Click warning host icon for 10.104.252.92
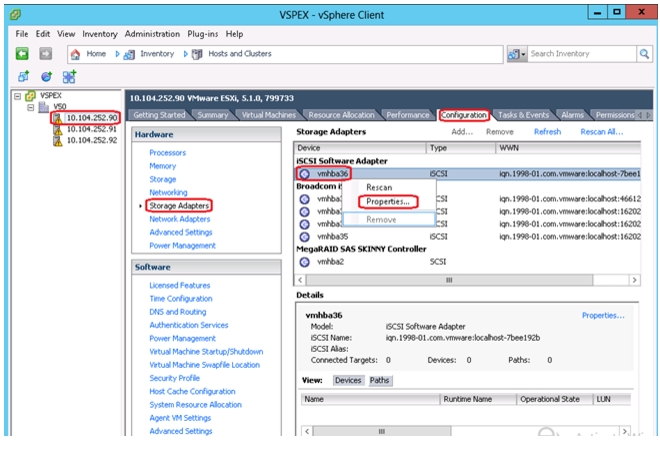Viewport: 660px width, 450px height. (x=58, y=141)
